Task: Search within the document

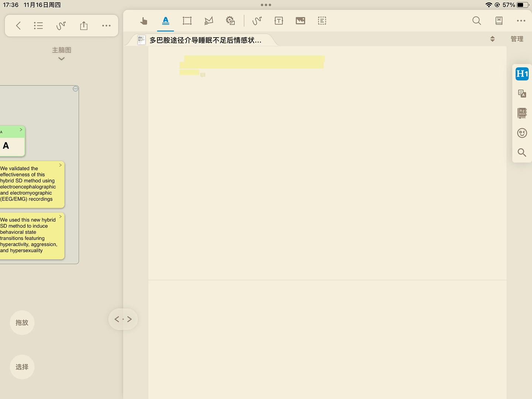Action: click(x=477, y=21)
